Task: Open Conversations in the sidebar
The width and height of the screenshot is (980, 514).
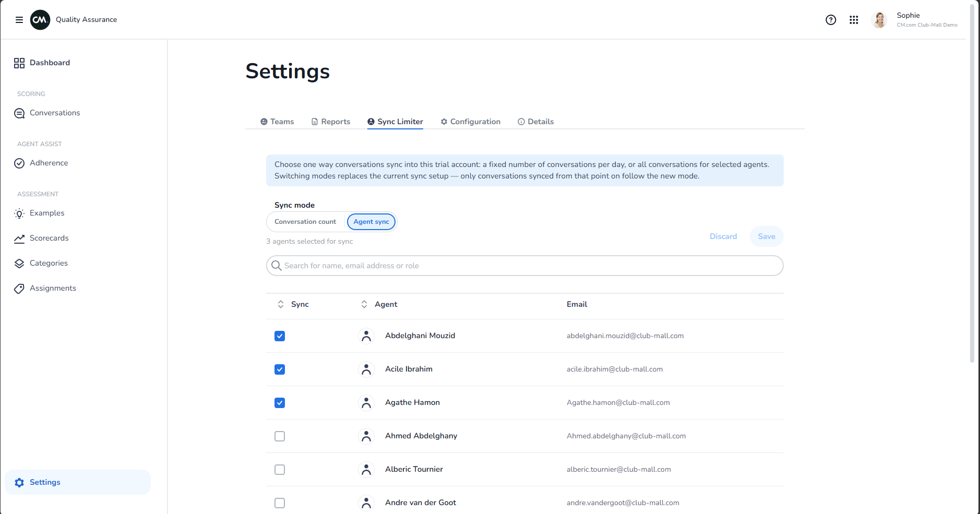Action: pos(55,113)
